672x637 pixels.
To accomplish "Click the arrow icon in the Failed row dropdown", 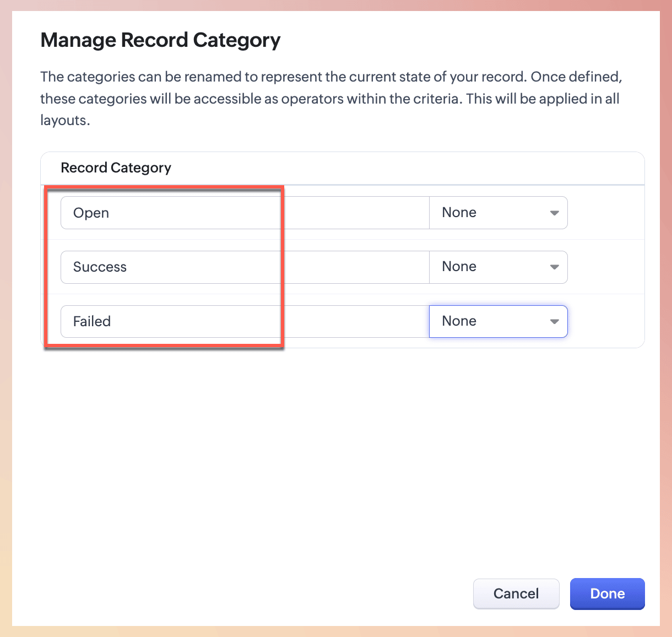I will (554, 322).
